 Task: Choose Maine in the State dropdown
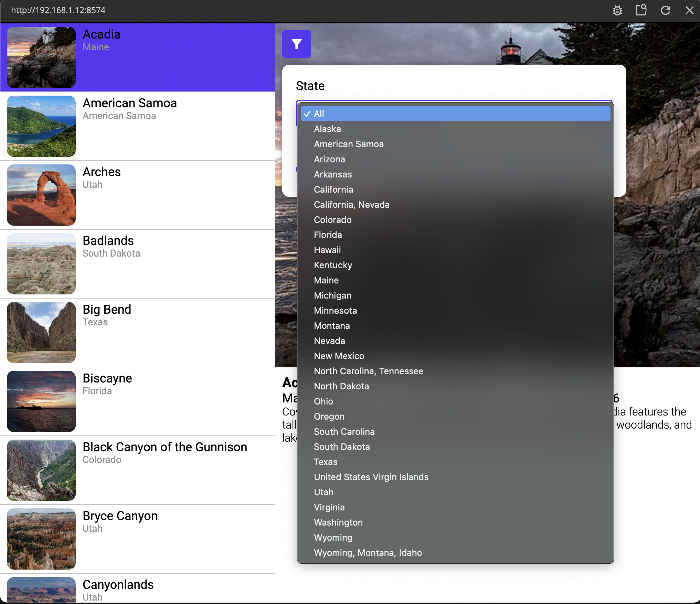[455, 280]
